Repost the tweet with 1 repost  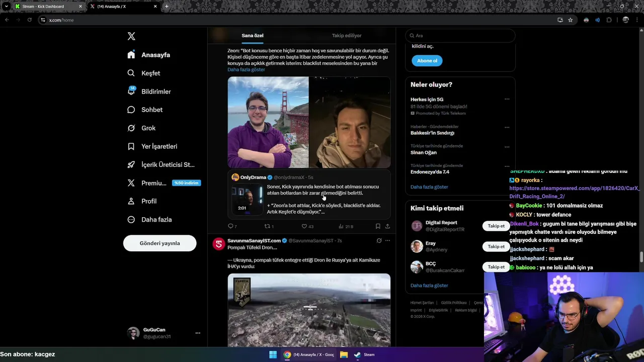click(x=269, y=226)
